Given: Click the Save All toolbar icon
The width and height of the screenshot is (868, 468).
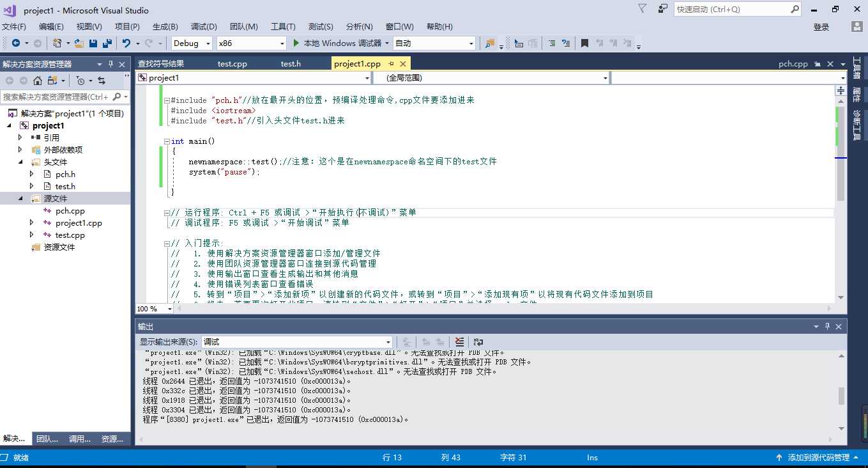Looking at the screenshot, I should pyautogui.click(x=107, y=43).
